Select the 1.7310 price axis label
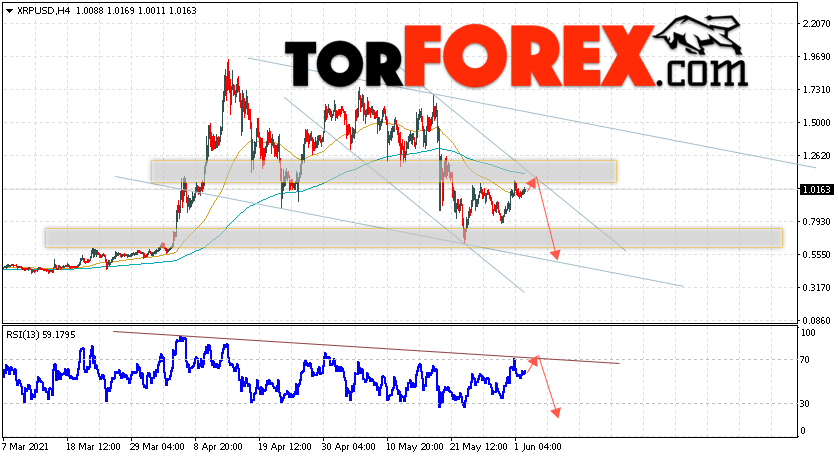Image resolution: width=838 pixels, height=458 pixels. click(x=817, y=90)
